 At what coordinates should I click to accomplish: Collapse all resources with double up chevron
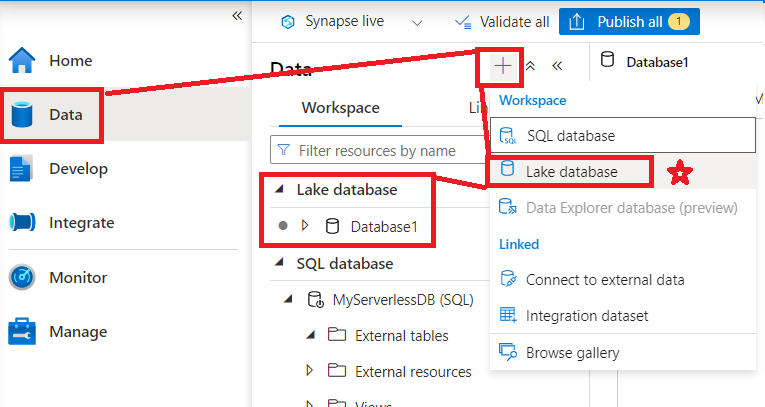530,66
